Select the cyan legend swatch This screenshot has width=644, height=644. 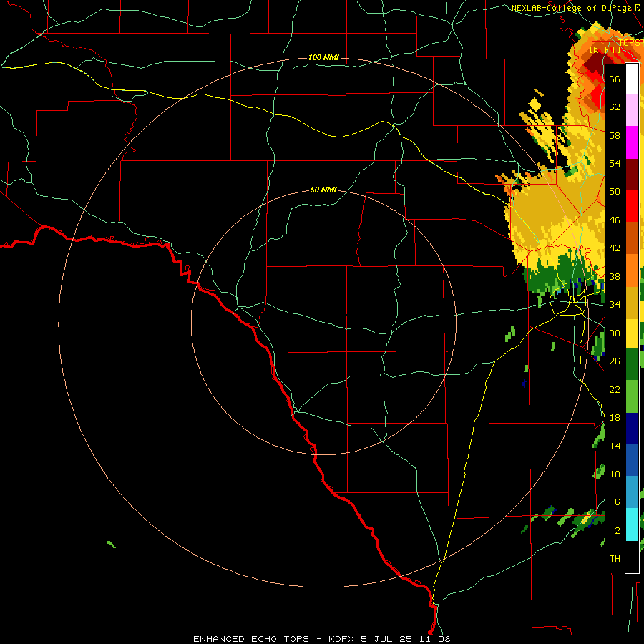coord(632,525)
